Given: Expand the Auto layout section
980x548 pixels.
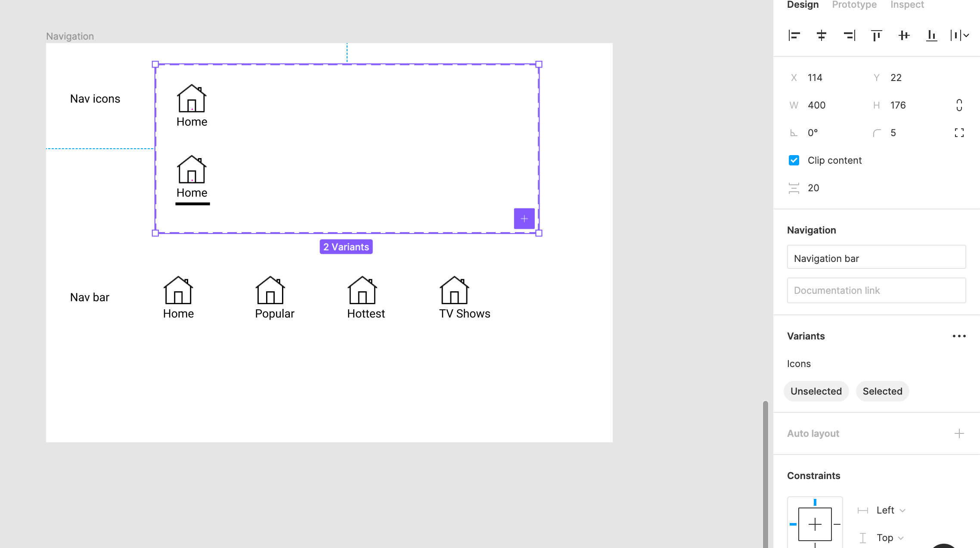Looking at the screenshot, I should pyautogui.click(x=958, y=433).
